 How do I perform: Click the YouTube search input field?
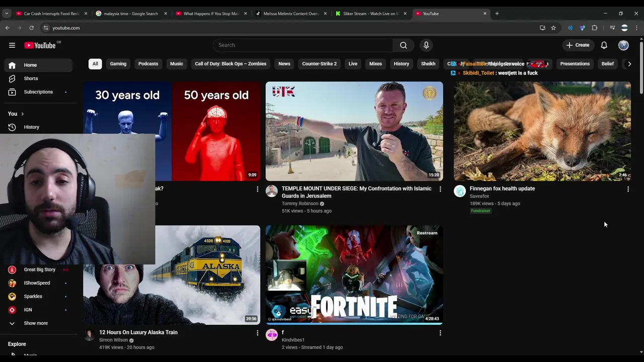coord(303,45)
